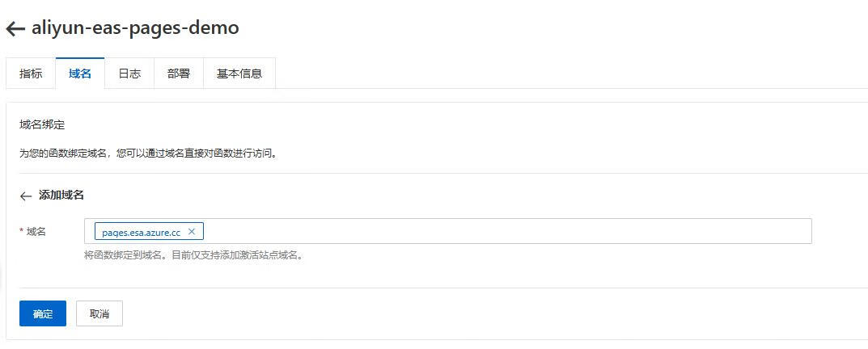The width and height of the screenshot is (868, 349).
Task: Switch to the 指标 tab
Action: click(x=31, y=74)
